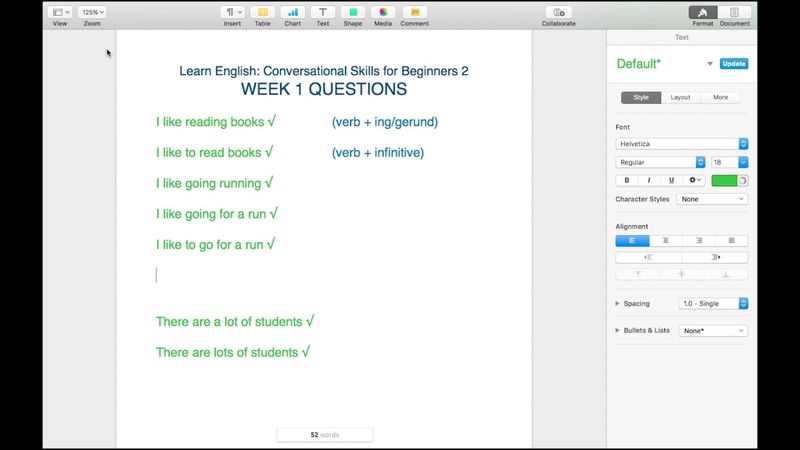Align text left
800x450 pixels.
[x=632, y=241]
